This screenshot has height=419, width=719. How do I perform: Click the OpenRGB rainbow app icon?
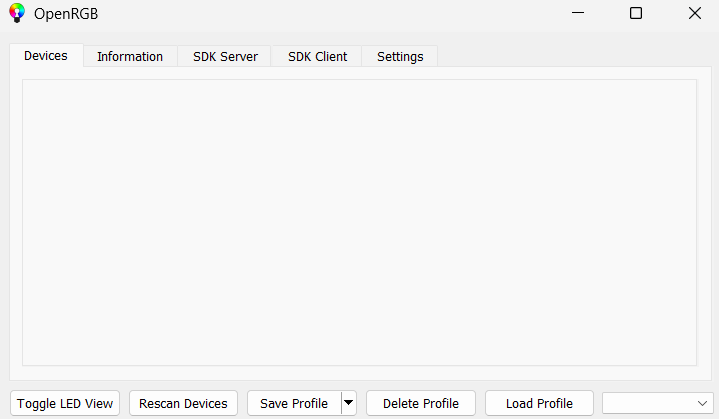pyautogui.click(x=16, y=14)
